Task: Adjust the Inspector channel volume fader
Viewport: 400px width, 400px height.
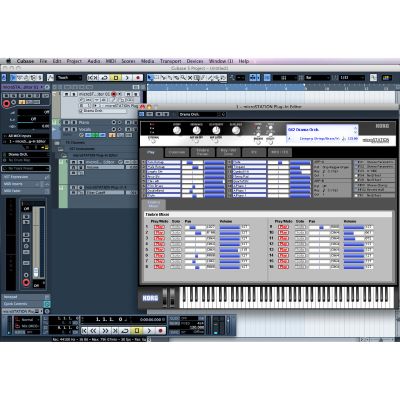Action: coord(36,272)
